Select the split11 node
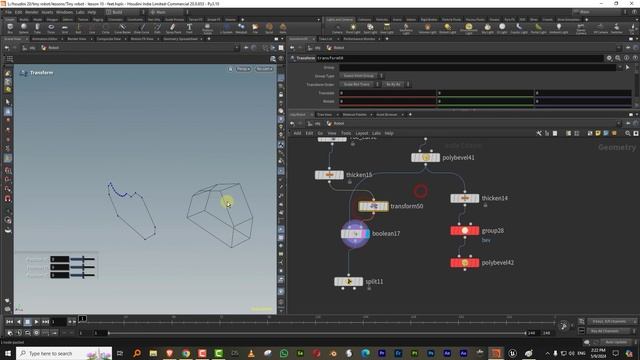The height and width of the screenshot is (360, 640). [348, 282]
